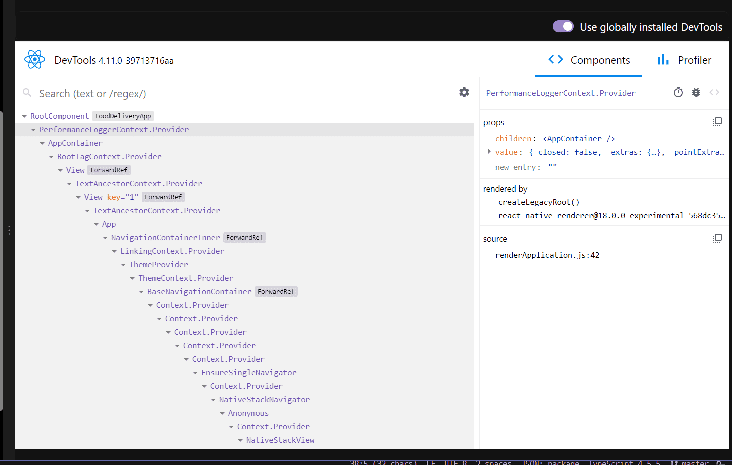Image resolution: width=732 pixels, height=465 pixels.
Task: Collapse NativeStackNavigator arrow
Action: pos(213,400)
